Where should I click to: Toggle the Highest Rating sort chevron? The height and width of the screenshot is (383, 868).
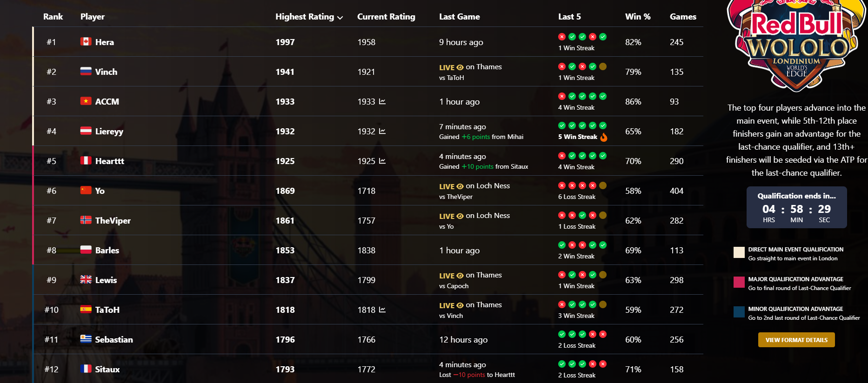coord(340,18)
